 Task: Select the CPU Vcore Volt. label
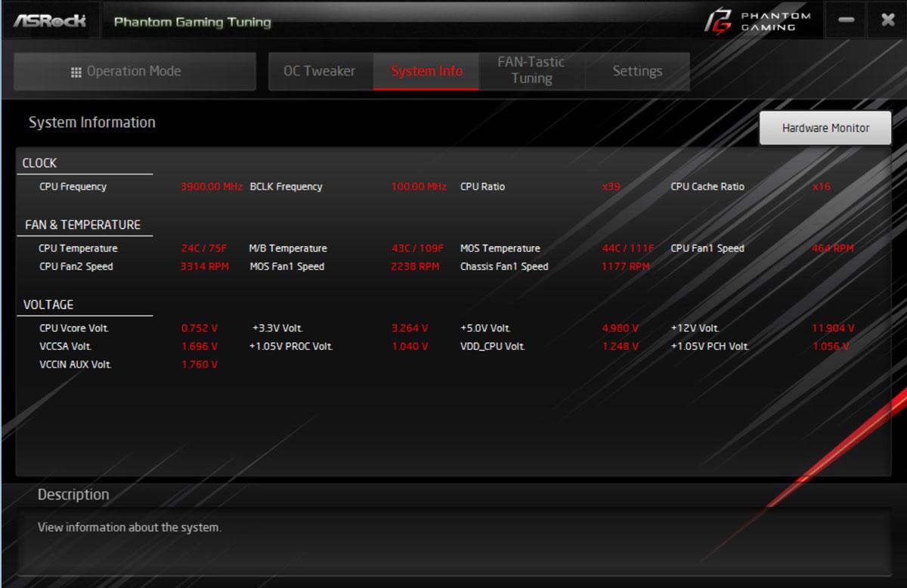(74, 329)
